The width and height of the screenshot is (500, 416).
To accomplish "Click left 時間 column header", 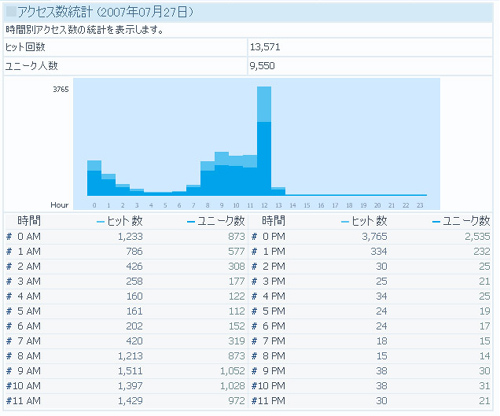I will tap(29, 221).
